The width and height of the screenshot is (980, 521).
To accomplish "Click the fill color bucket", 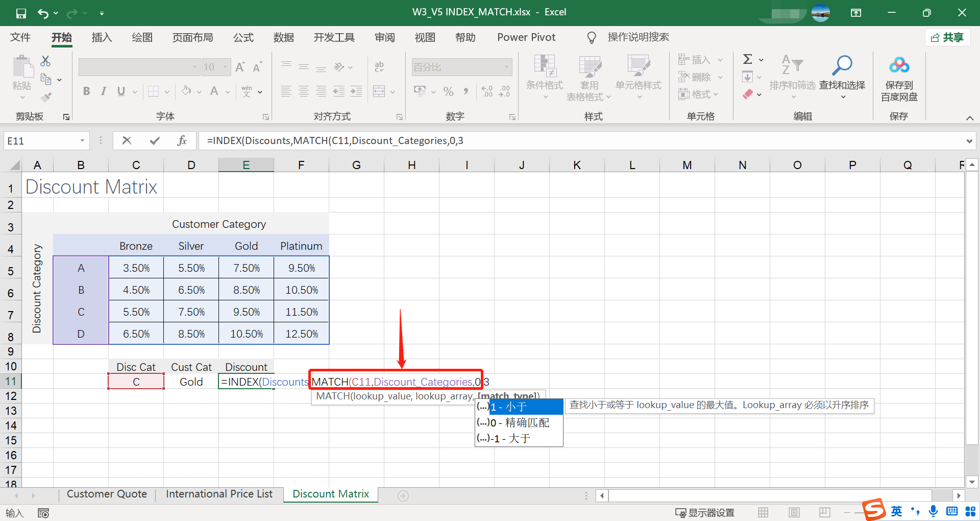I will pyautogui.click(x=186, y=91).
